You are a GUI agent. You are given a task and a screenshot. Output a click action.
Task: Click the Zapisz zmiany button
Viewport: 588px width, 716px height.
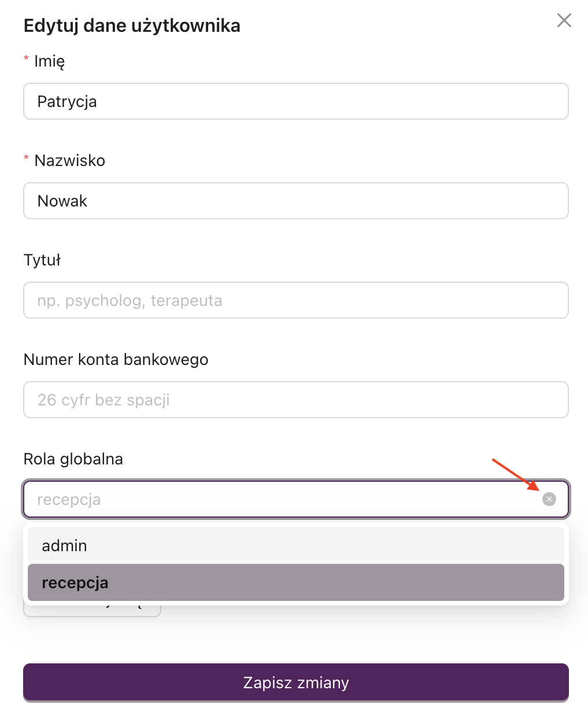[x=296, y=682]
